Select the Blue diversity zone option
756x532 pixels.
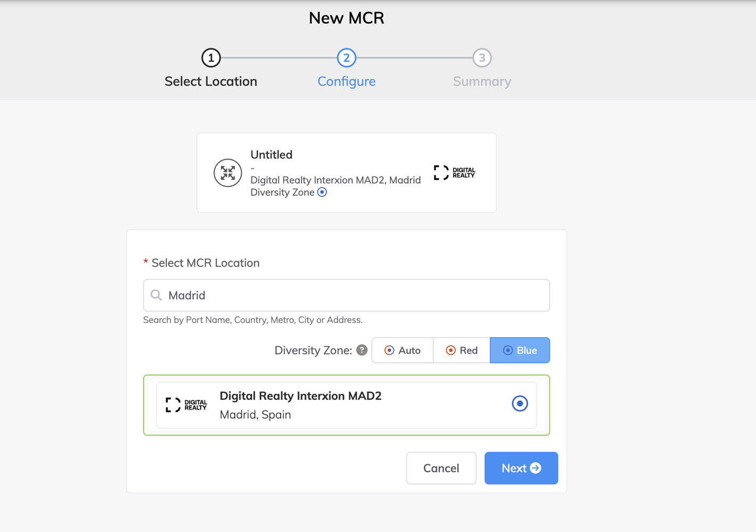(520, 350)
